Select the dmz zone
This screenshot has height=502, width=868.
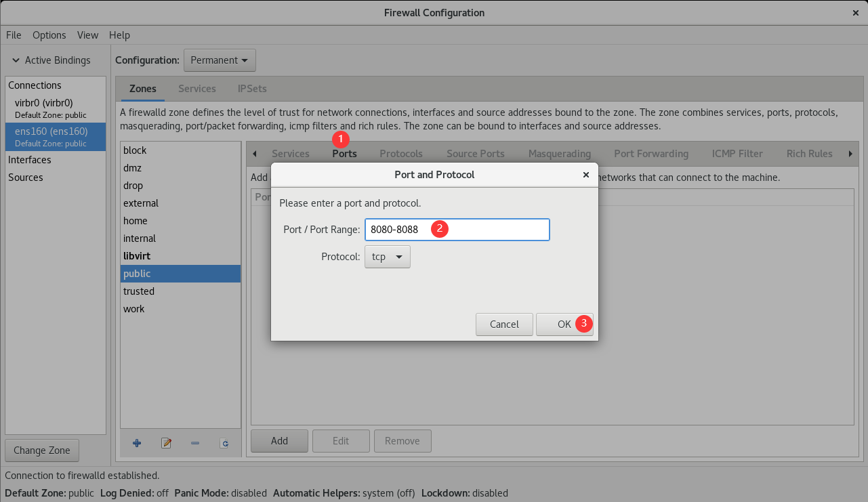[180, 168]
